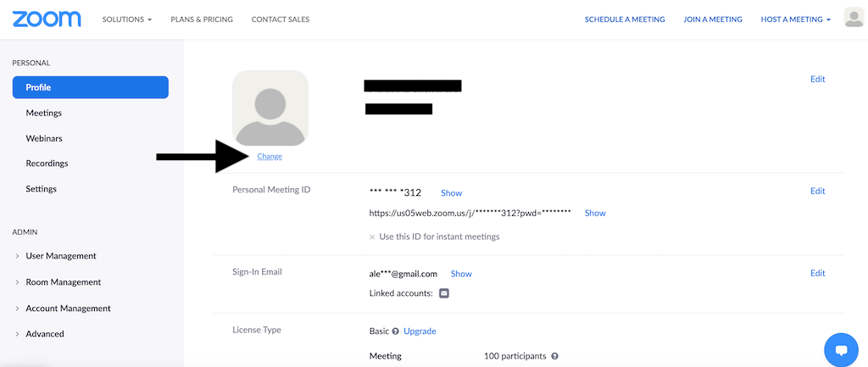The image size is (868, 367).
Task: Go to Plans & Pricing
Action: tap(202, 19)
